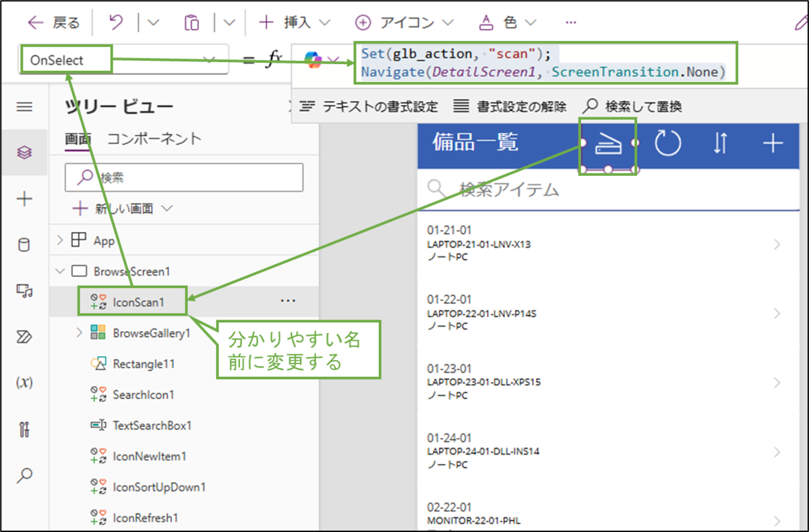Viewport: 809px width, 532px height.
Task: Open the more commands ellipsis in toolbar
Action: pyautogui.click(x=571, y=23)
